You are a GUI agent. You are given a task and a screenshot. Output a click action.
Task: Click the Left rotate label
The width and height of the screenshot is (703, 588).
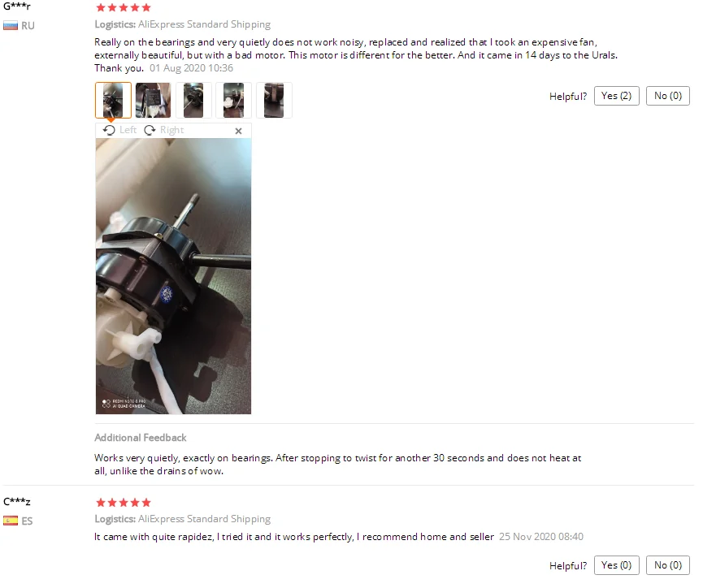pos(128,130)
